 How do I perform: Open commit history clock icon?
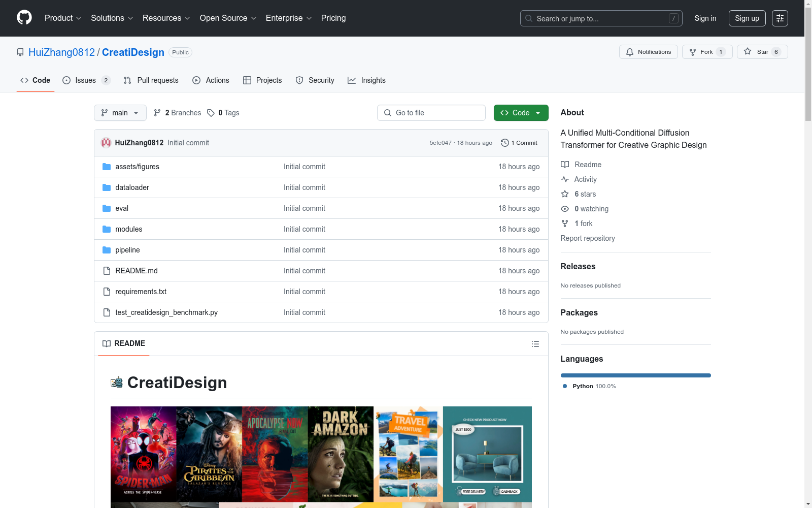pyautogui.click(x=504, y=143)
